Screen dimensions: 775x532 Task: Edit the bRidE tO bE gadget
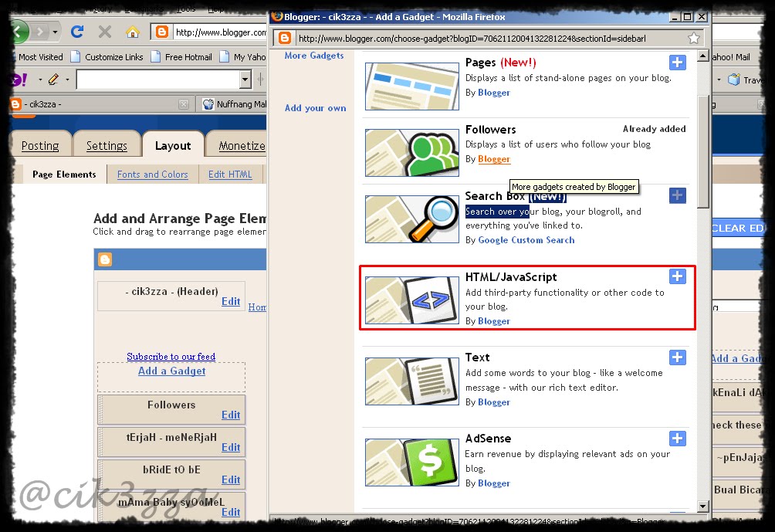point(230,480)
